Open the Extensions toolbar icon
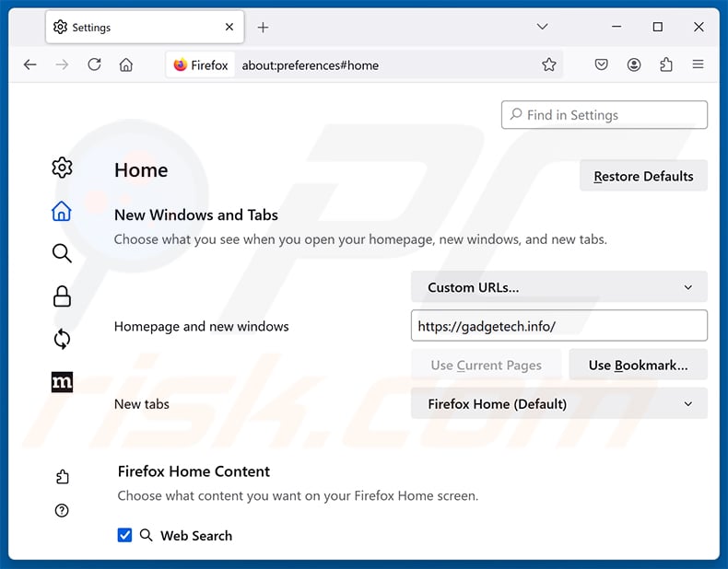The width and height of the screenshot is (728, 569). [x=666, y=64]
